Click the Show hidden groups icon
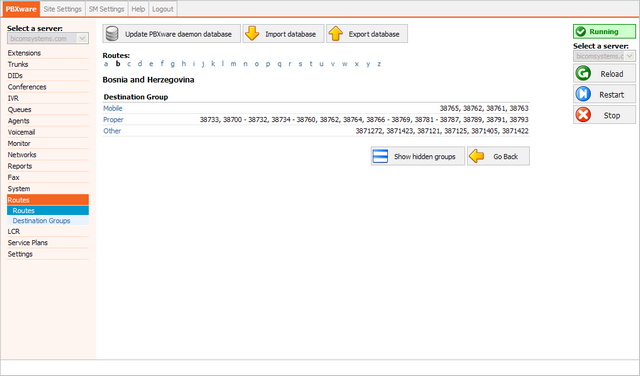 click(380, 156)
